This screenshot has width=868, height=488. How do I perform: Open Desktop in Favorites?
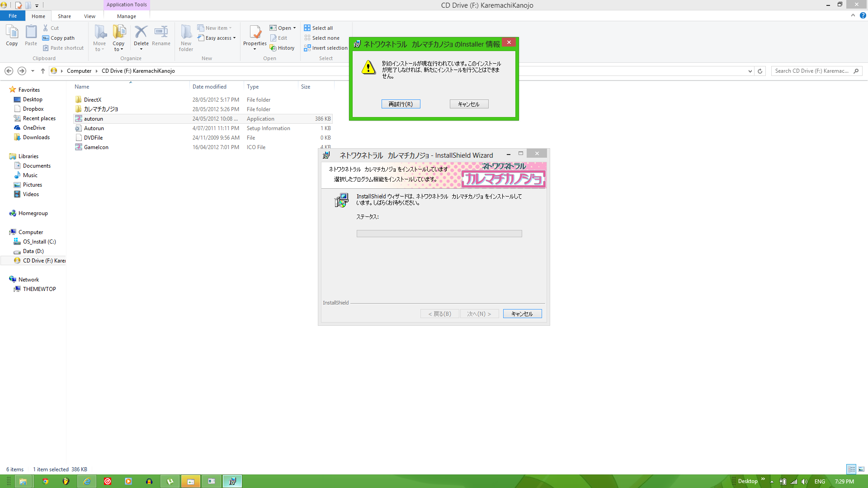point(33,99)
